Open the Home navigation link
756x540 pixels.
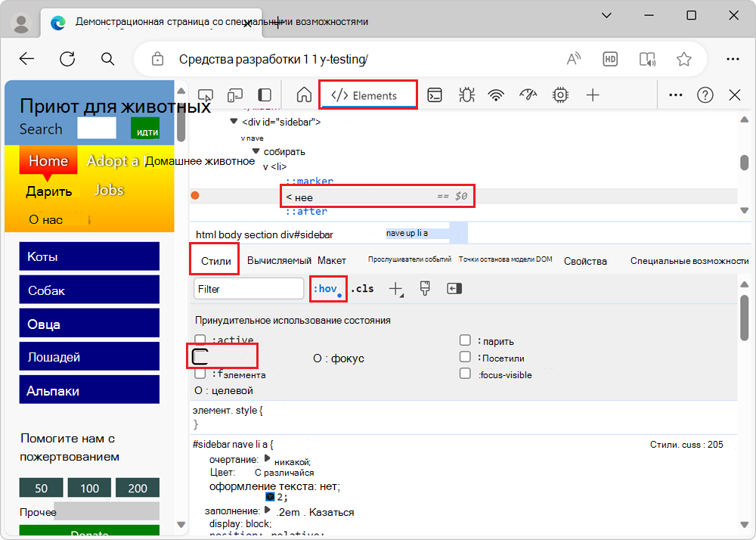tap(48, 160)
